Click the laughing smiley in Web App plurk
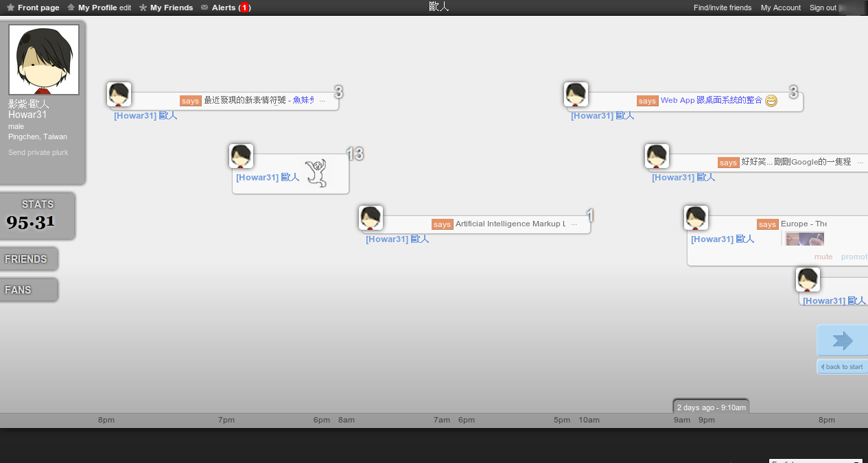 point(771,101)
